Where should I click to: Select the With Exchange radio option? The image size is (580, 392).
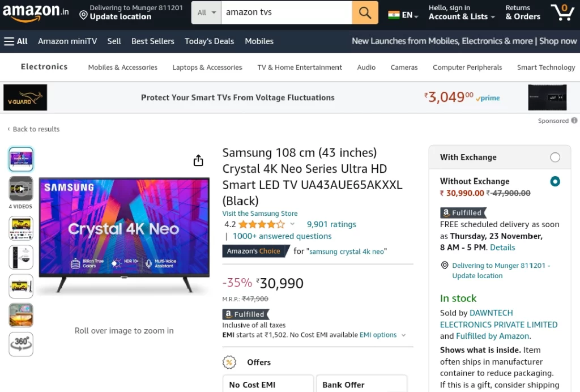[555, 157]
